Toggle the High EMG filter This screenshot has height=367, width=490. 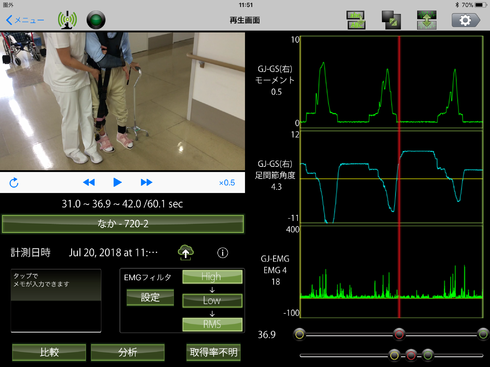[x=212, y=277]
